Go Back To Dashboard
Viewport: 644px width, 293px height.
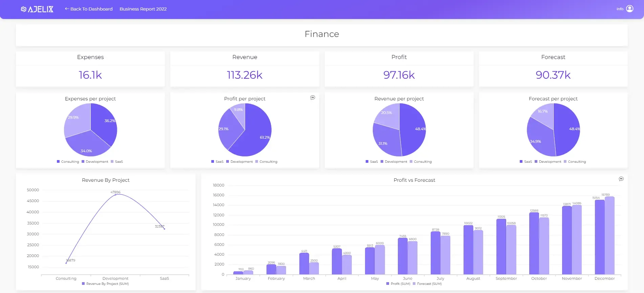pos(89,9)
